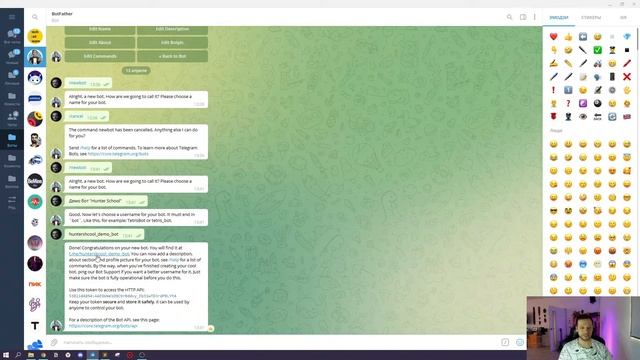Screen dimensions: 640x360
Task: Switch to the Эмодзи tab
Action: [x=558, y=18]
